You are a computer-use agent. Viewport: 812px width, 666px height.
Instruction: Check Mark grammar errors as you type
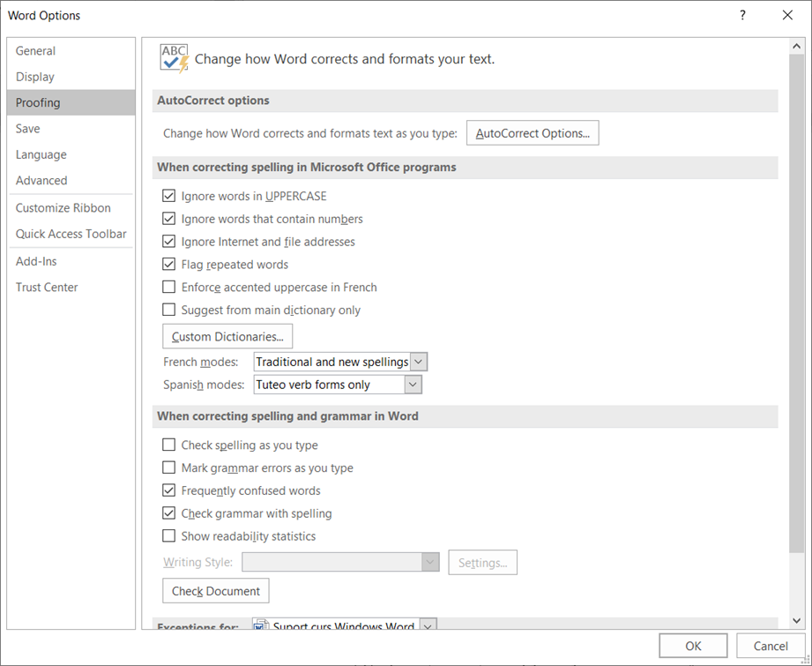[x=169, y=468]
